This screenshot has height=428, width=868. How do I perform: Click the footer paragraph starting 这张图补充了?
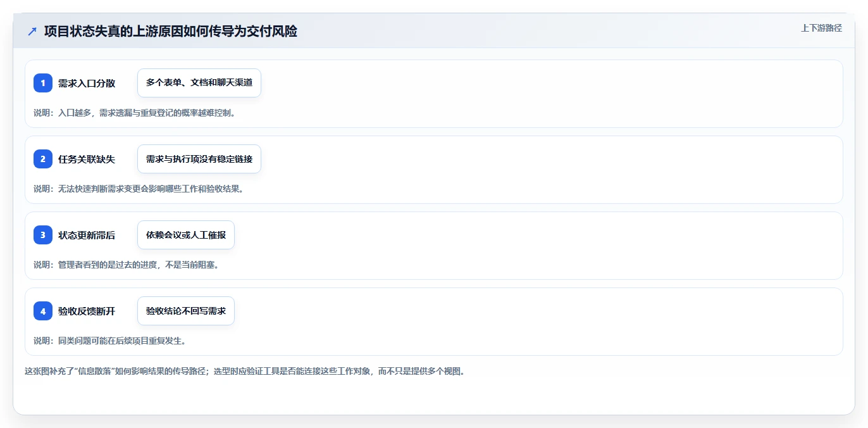pos(245,371)
